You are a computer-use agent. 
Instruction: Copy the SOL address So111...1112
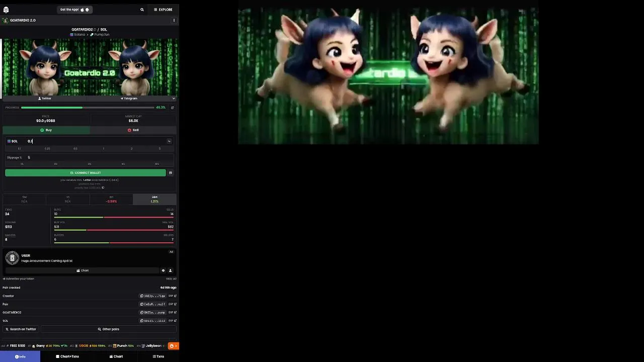tap(153, 321)
